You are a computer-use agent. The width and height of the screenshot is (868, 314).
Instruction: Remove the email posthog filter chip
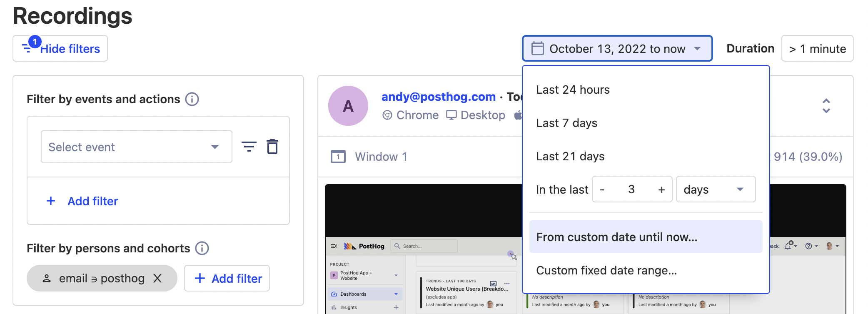(x=157, y=278)
